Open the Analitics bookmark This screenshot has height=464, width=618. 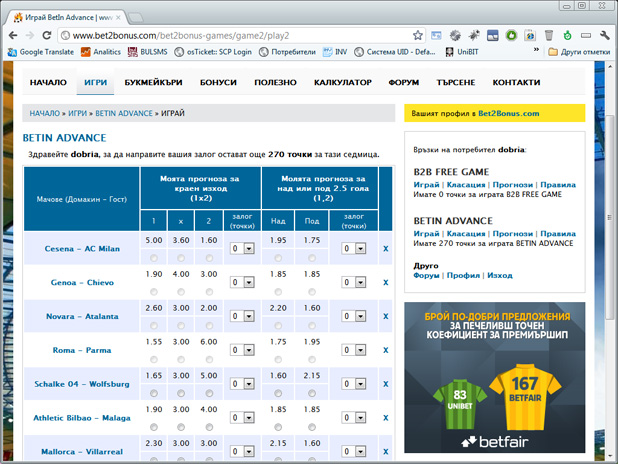click(101, 52)
